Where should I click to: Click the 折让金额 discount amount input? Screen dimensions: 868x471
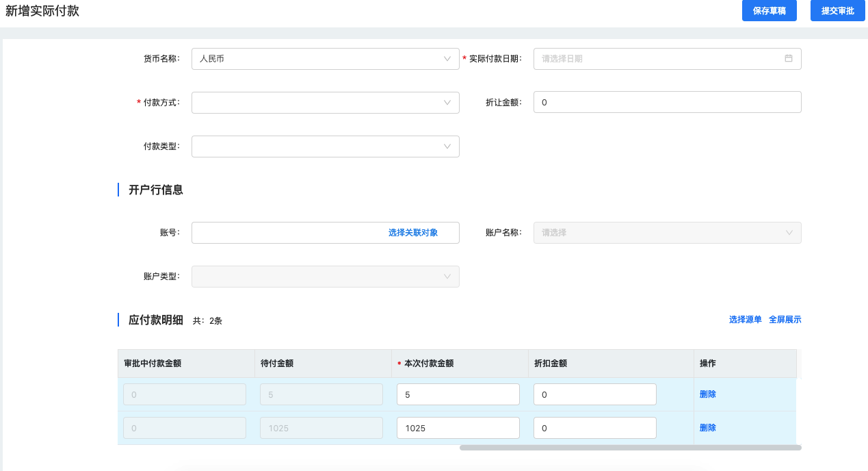pyautogui.click(x=667, y=102)
